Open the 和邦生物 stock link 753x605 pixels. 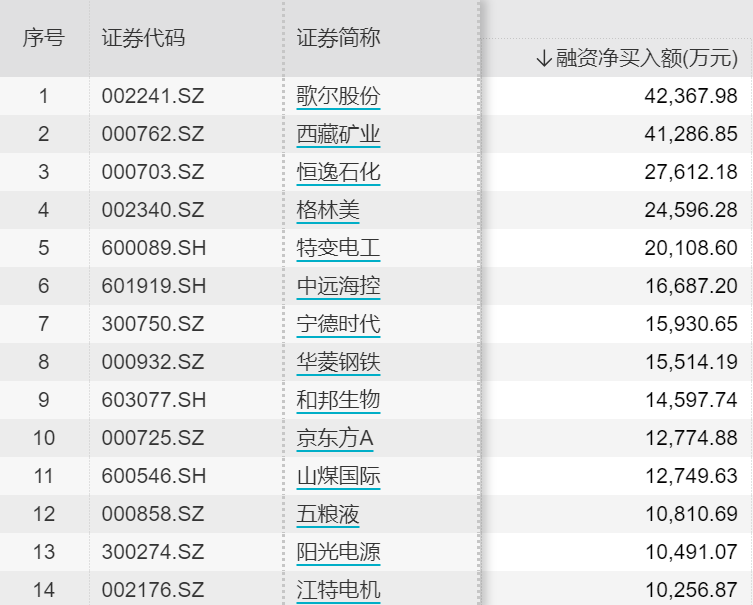pyautogui.click(x=339, y=399)
